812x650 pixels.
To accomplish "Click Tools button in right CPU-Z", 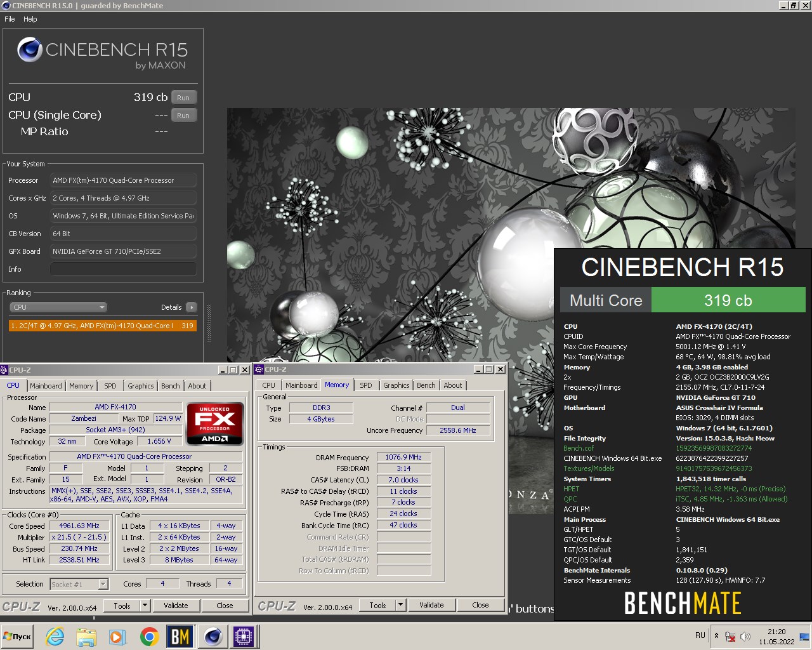I will tap(377, 605).
